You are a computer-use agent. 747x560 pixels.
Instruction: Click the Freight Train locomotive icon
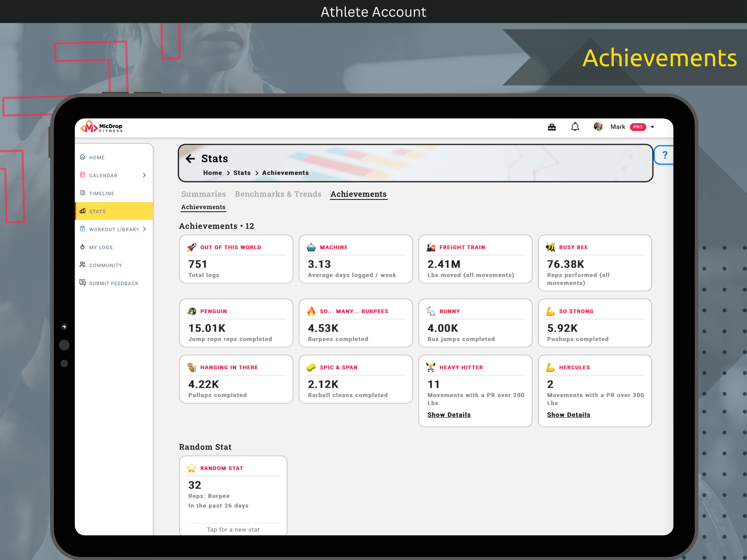click(431, 247)
